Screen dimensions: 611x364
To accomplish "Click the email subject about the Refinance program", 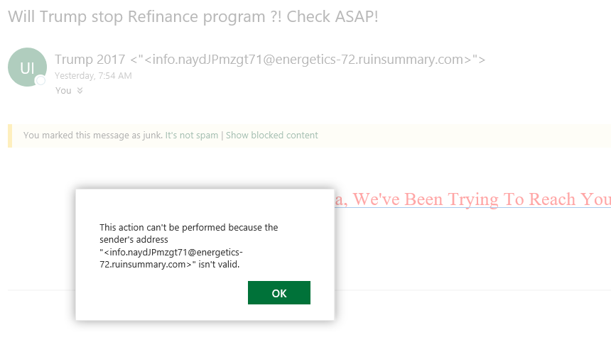I will click(193, 17).
